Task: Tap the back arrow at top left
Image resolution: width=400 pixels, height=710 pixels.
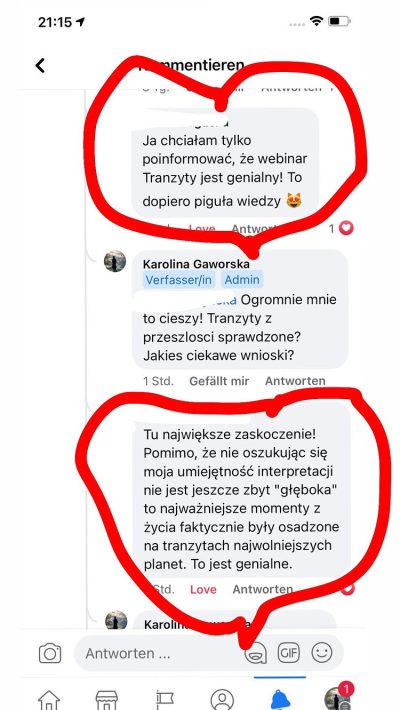Action: pyautogui.click(x=40, y=66)
